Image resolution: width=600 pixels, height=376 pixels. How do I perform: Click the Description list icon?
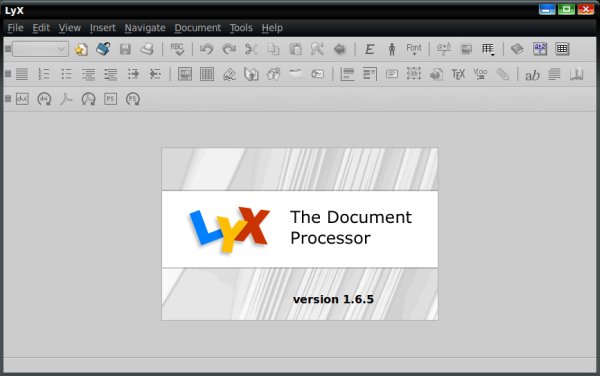point(111,74)
